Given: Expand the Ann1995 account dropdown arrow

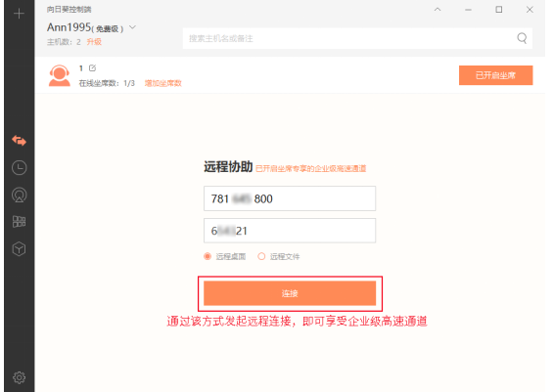Looking at the screenshot, I should pos(132,27).
